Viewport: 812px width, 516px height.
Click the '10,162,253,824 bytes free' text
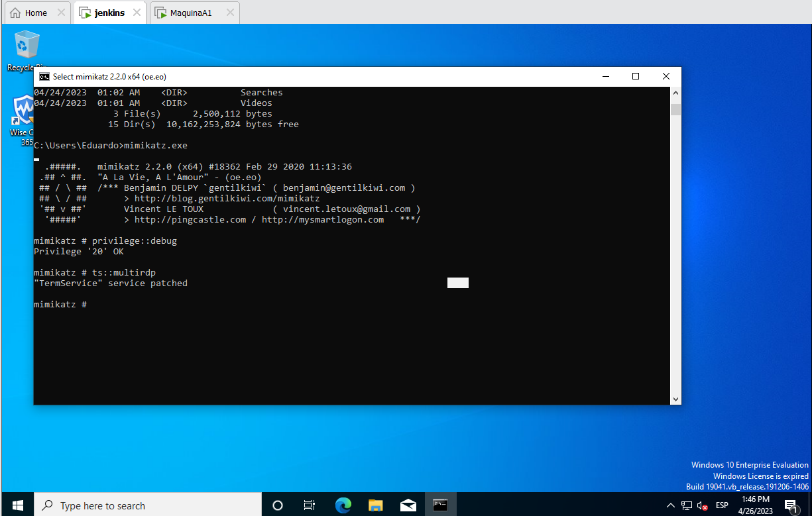(233, 125)
